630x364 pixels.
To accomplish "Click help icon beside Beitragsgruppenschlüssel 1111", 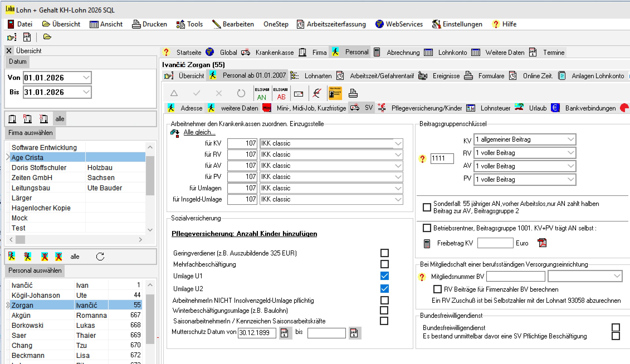I will [x=422, y=159].
